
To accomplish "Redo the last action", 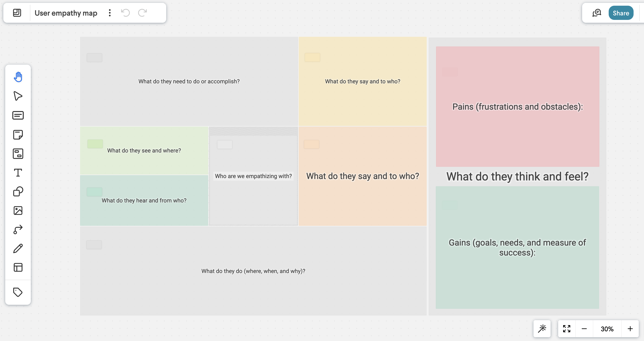I will point(143,13).
